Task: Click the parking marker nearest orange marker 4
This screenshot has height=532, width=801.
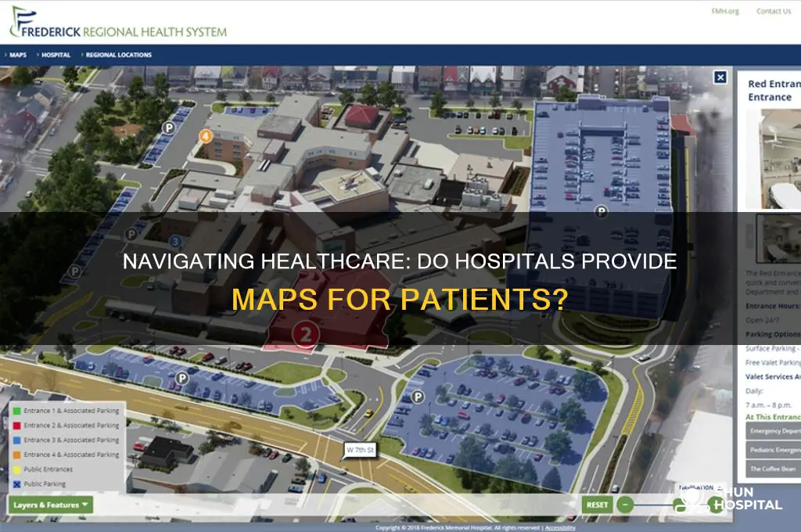Action: (x=169, y=128)
